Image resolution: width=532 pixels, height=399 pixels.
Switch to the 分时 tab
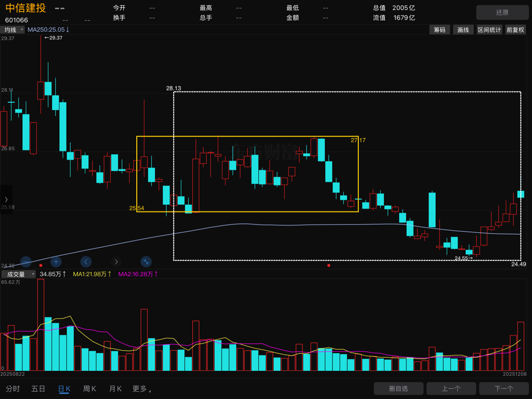(13, 389)
